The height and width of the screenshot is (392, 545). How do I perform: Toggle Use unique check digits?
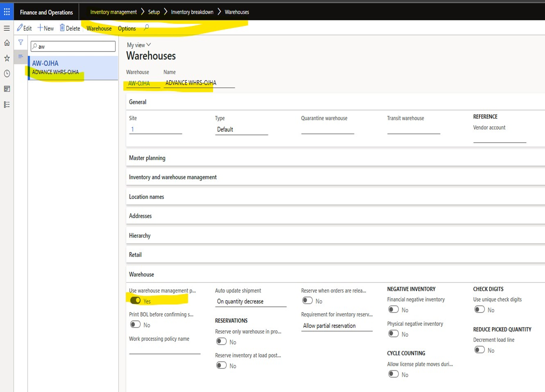pos(479,309)
